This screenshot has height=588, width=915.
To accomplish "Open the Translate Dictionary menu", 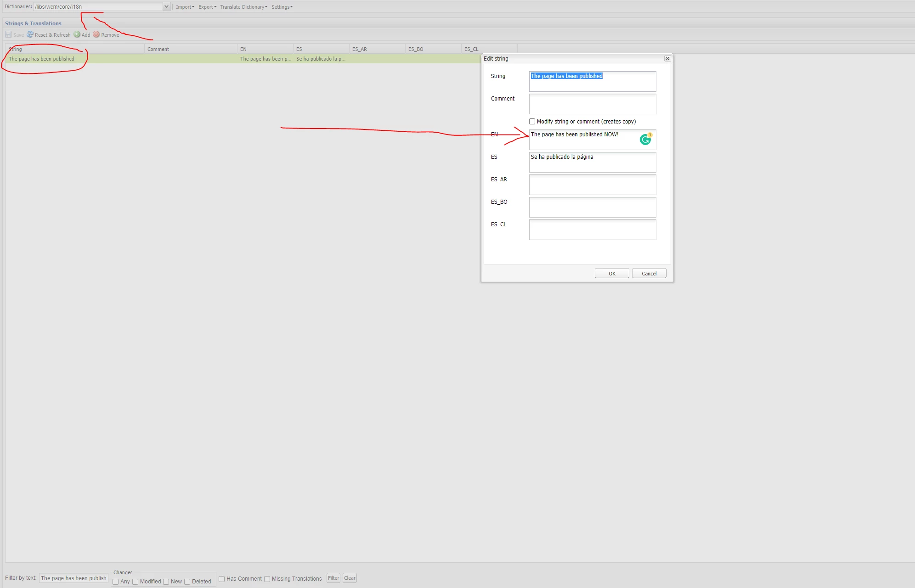I will (243, 7).
